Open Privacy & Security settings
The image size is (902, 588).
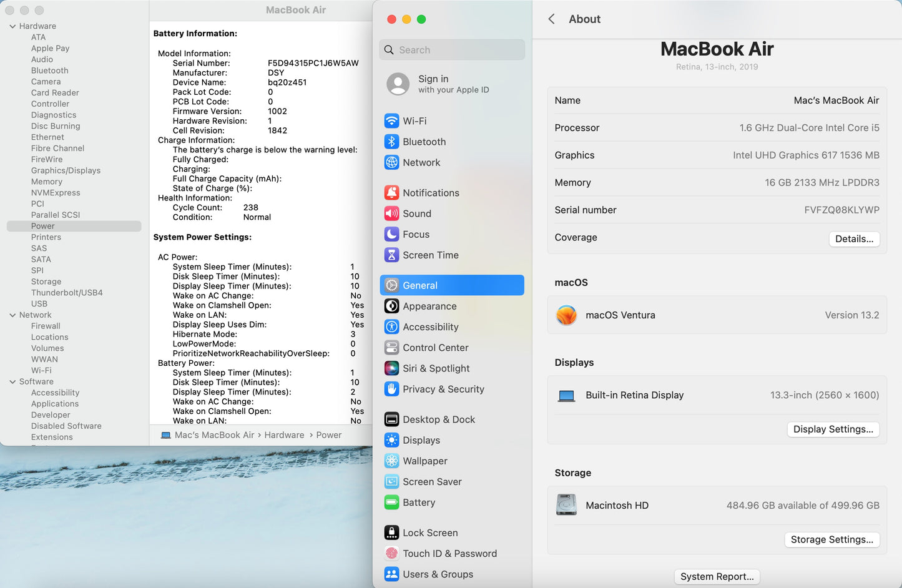(x=443, y=389)
